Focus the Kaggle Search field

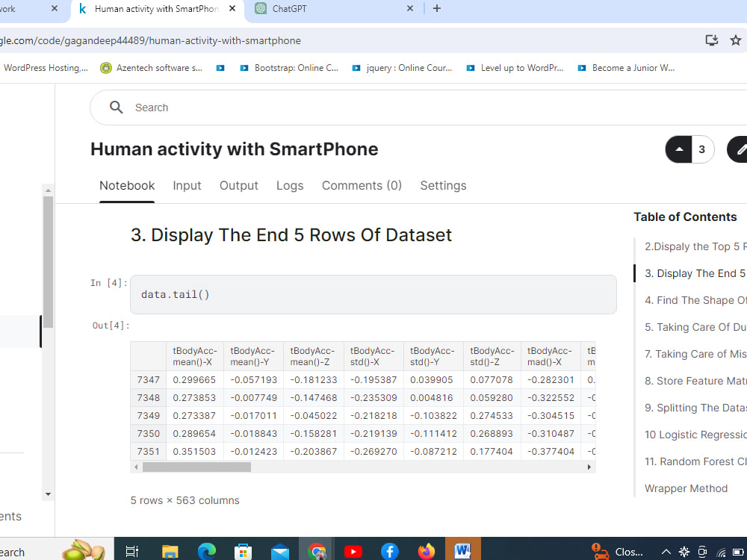coord(418,107)
